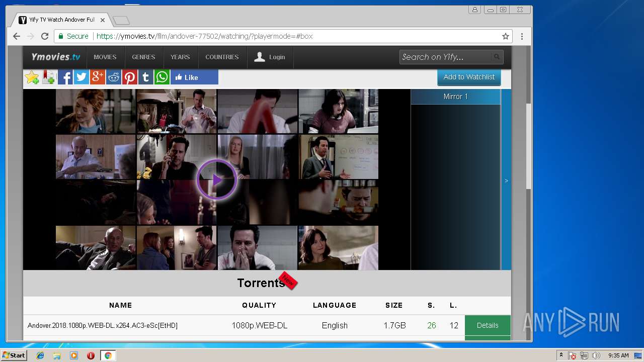
Task: Click the Secure padlock indicator
Action: coord(73,36)
